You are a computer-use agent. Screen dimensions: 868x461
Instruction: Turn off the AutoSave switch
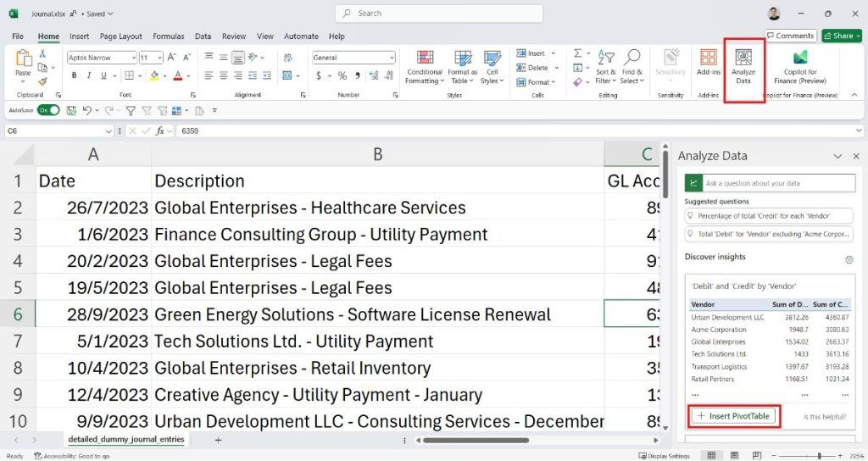click(48, 110)
